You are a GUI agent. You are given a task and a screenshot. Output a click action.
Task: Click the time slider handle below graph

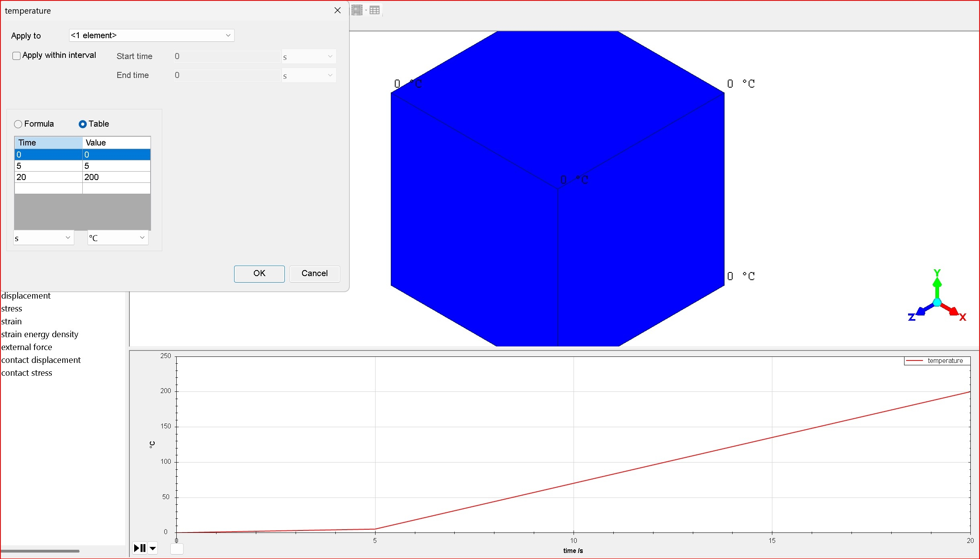pos(177,549)
